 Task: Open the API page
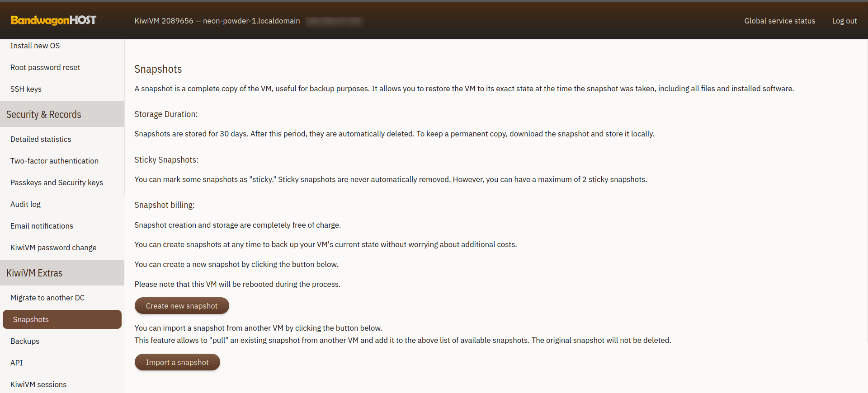click(17, 363)
